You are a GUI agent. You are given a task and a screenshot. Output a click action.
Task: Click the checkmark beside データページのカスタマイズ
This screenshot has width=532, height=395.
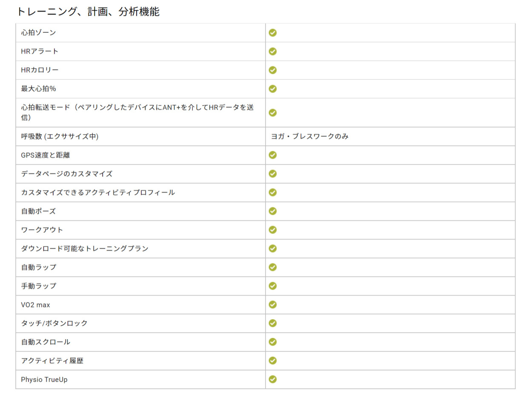tap(273, 174)
